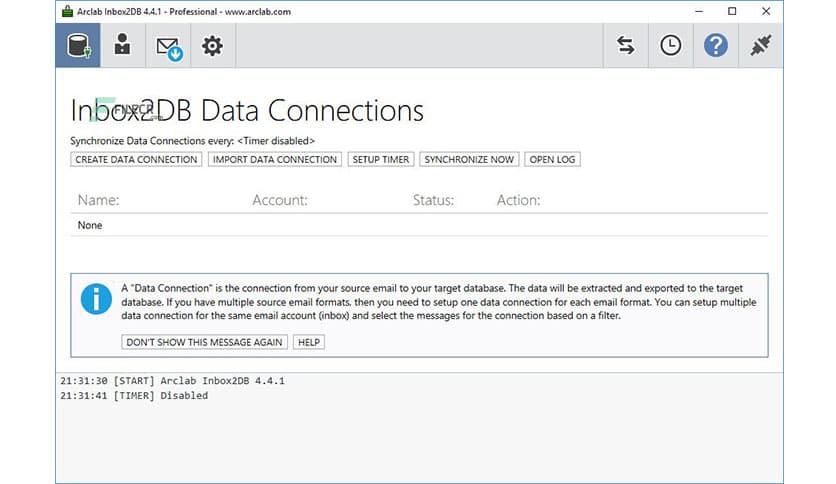Click CREATE DATA CONNECTION button

coord(136,159)
